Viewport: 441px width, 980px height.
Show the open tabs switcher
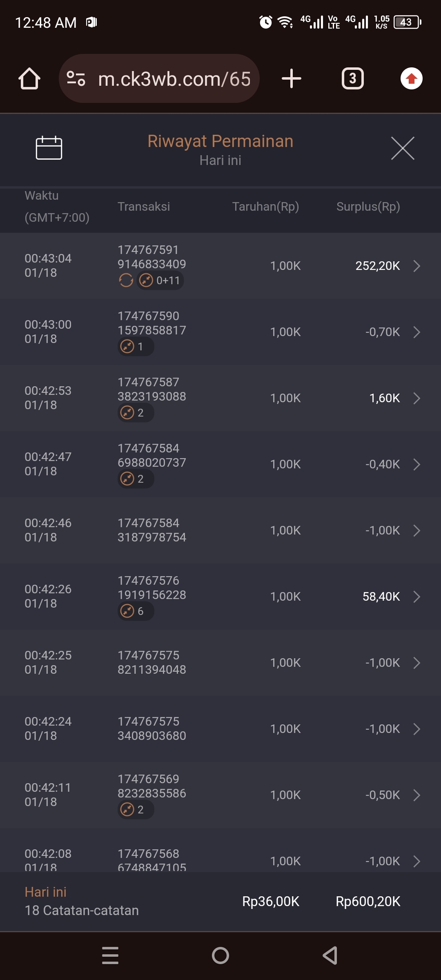click(352, 78)
